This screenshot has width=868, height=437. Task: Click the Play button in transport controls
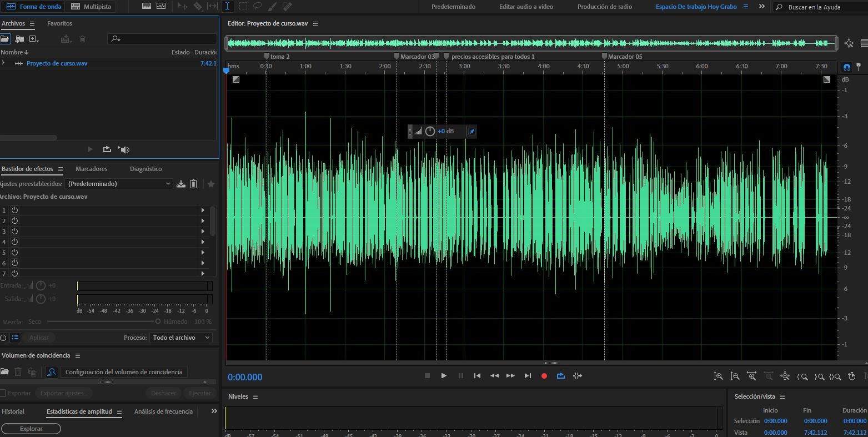tap(444, 376)
